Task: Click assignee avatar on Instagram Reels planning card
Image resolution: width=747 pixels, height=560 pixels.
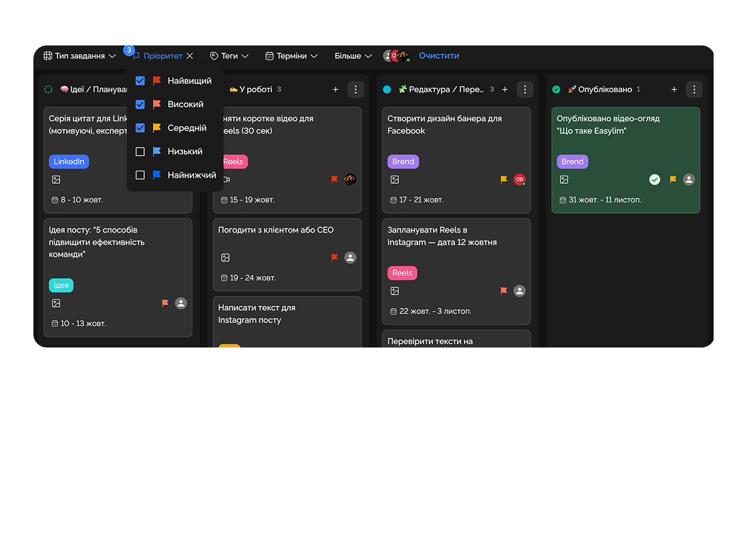Action: 519,291
